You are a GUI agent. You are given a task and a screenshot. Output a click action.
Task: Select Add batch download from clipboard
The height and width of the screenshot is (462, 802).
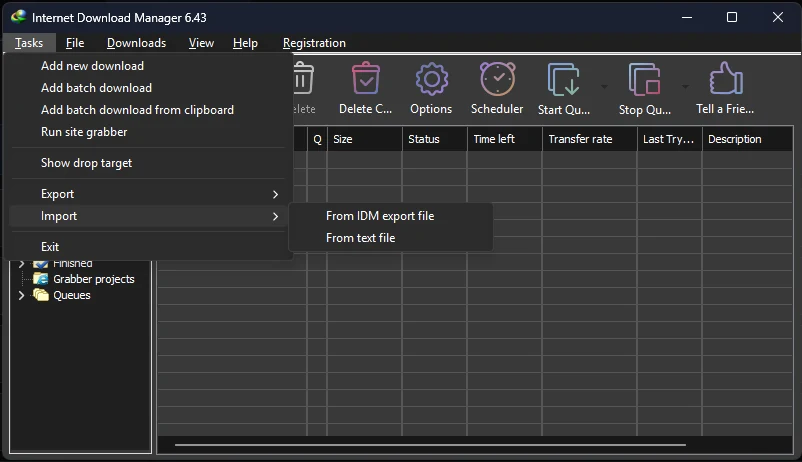click(x=147, y=110)
